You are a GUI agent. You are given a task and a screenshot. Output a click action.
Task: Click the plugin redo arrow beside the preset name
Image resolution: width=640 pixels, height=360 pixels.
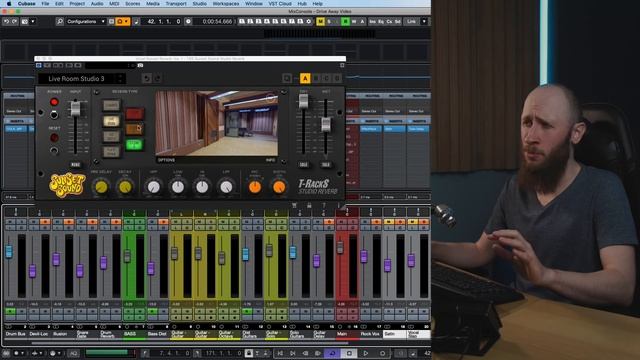click(157, 78)
